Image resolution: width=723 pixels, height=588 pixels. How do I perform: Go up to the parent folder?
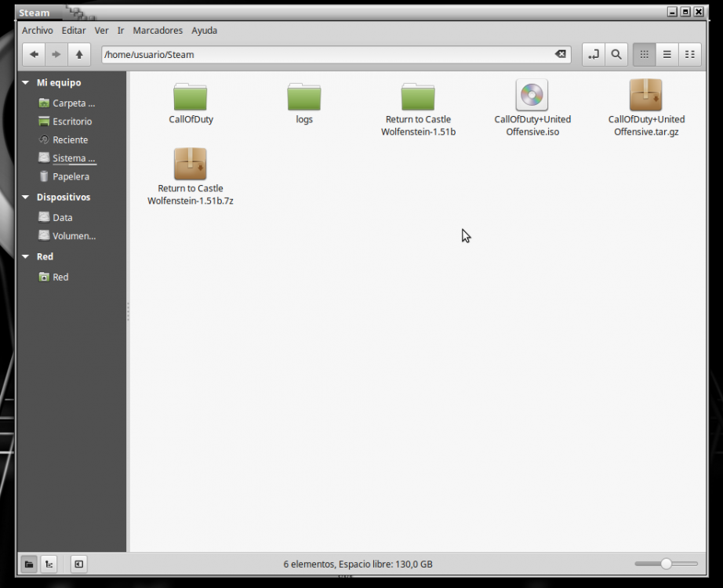coord(79,54)
